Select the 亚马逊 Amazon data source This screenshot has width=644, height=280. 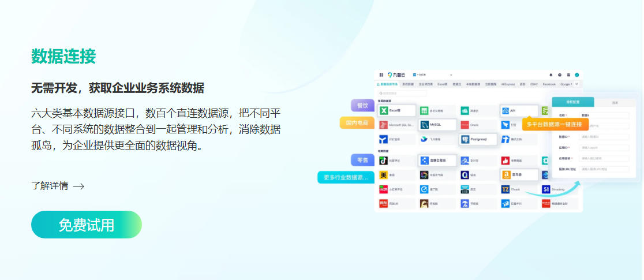(x=519, y=175)
